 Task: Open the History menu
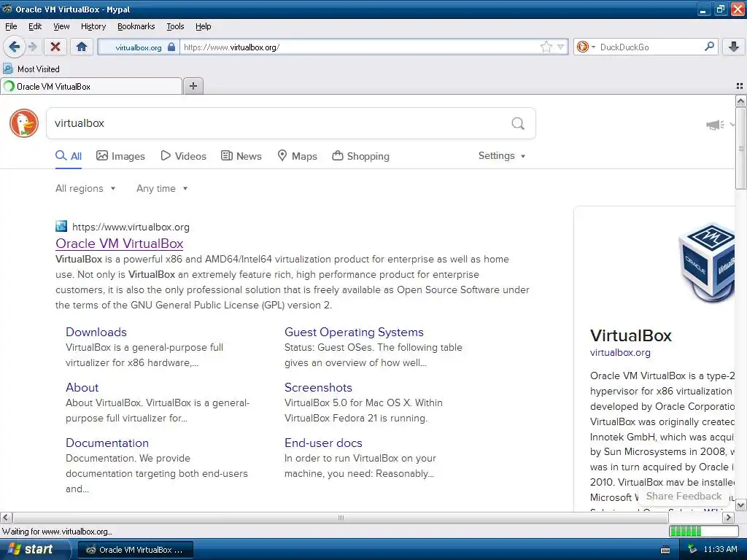tap(93, 26)
